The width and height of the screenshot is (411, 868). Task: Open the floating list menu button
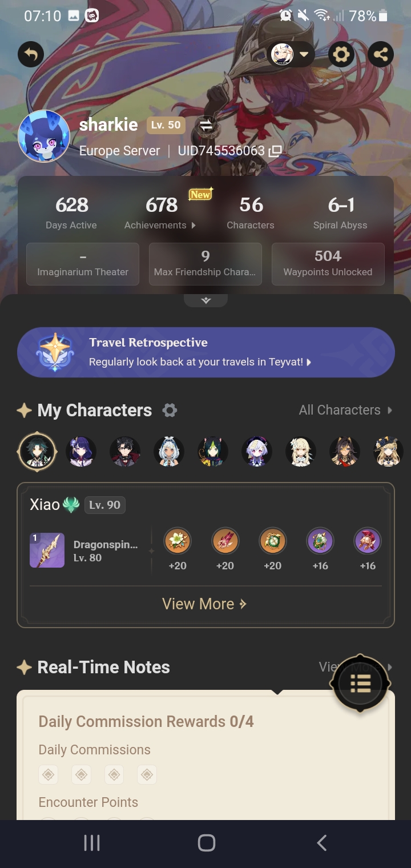click(360, 682)
